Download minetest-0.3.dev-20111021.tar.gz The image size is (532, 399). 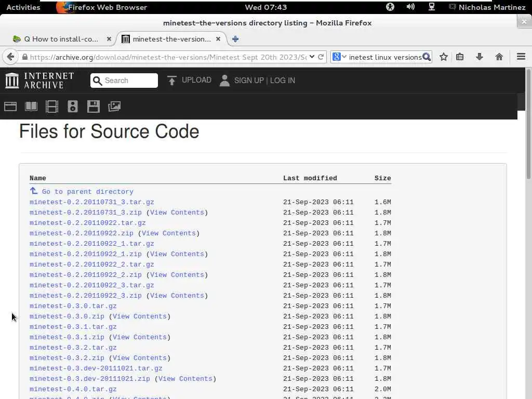96,368
